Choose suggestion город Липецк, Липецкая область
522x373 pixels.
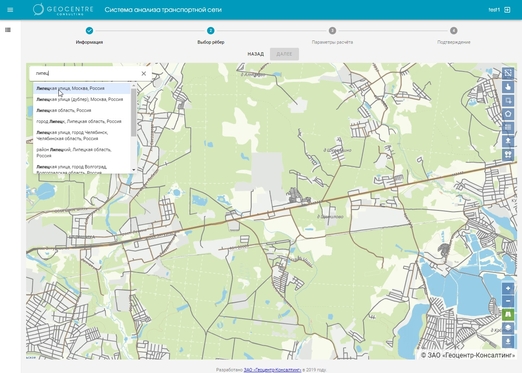pos(82,121)
